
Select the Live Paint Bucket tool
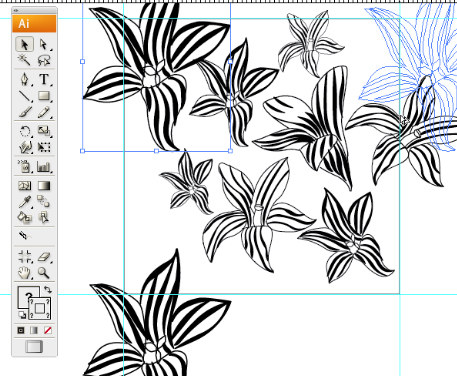[24, 217]
